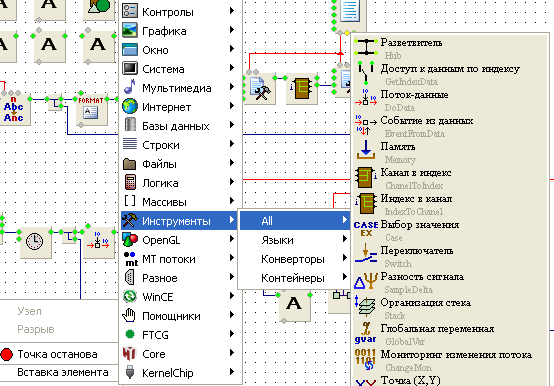The width and height of the screenshot is (554, 386).
Task: Pick the ChanelToIndex element icon
Action: [x=366, y=177]
